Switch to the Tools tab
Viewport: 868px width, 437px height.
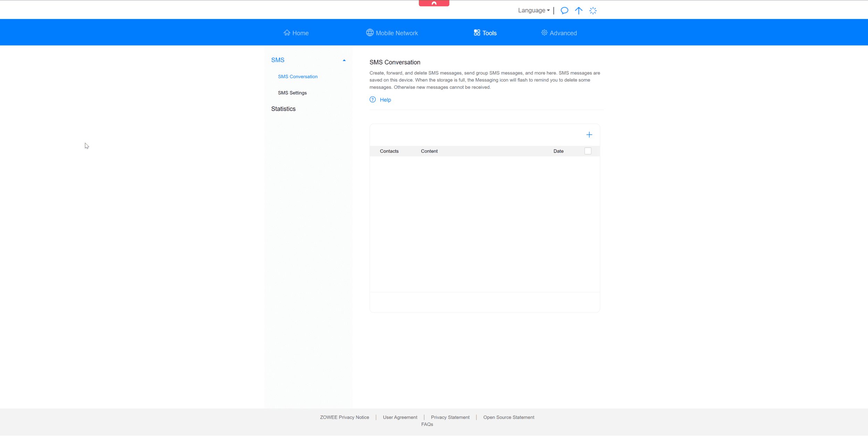(x=485, y=33)
